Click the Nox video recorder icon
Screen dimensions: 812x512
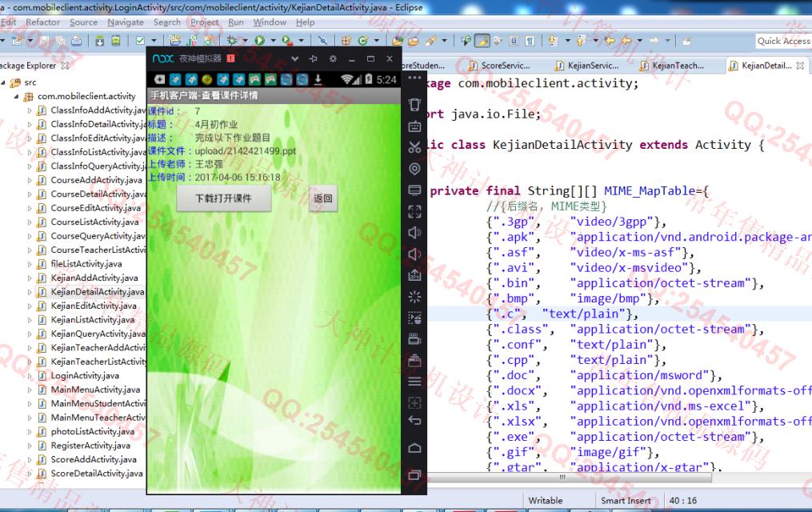(x=414, y=339)
